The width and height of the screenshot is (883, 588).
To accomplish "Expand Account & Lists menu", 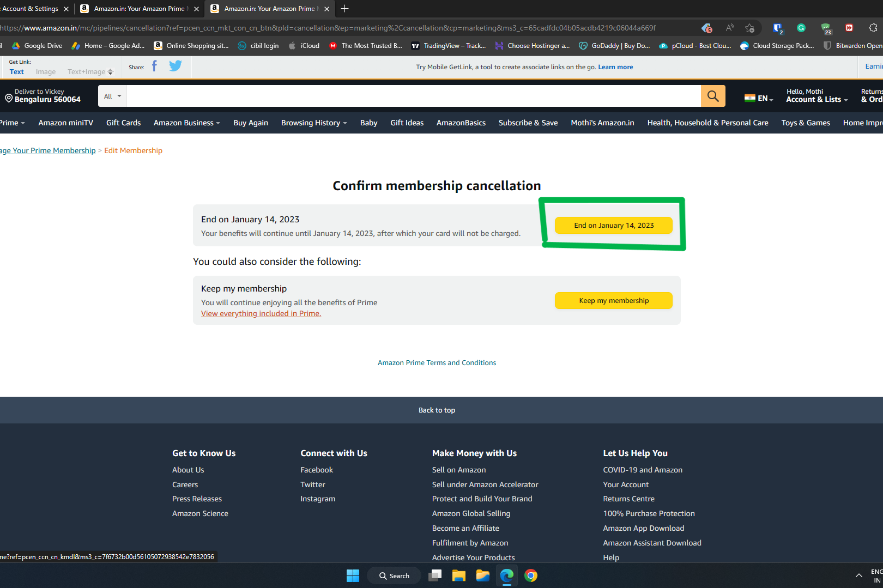I will [817, 96].
